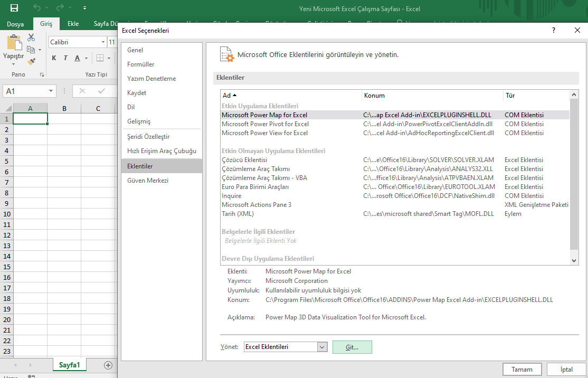Select Microsoft Power View for Excel row
Screen dimensions: 588x378
click(395, 133)
